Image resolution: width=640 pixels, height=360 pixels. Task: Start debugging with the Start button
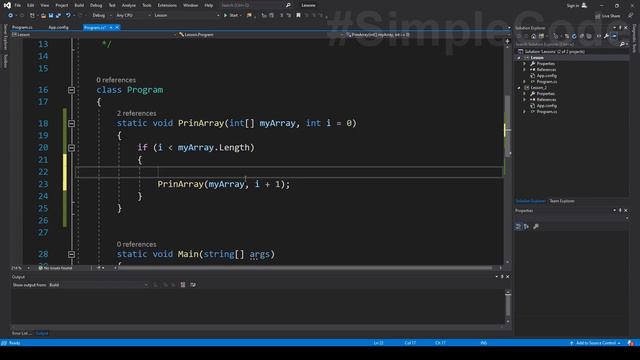(231, 16)
